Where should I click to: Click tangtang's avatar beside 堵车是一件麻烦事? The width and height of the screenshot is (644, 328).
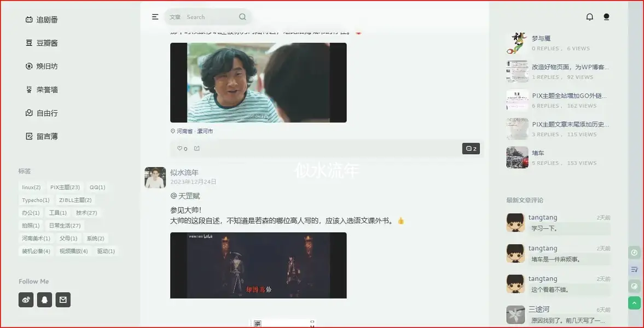[x=515, y=253]
